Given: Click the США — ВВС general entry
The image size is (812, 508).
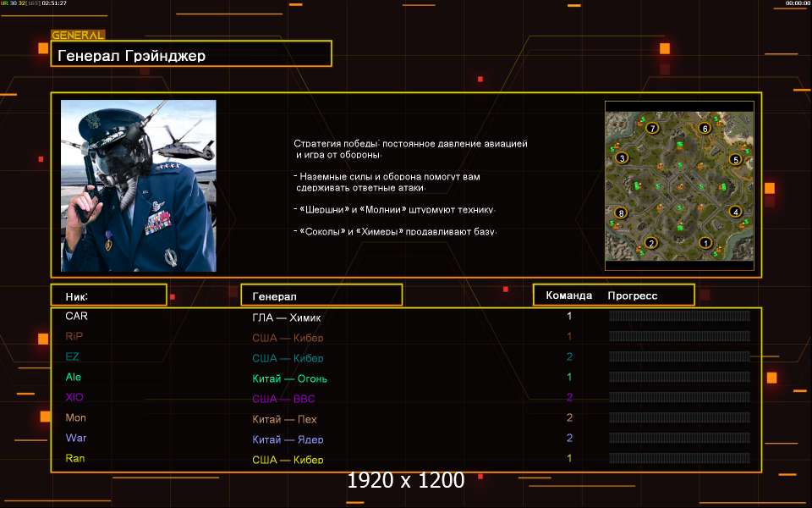Looking at the screenshot, I should click(x=283, y=399).
